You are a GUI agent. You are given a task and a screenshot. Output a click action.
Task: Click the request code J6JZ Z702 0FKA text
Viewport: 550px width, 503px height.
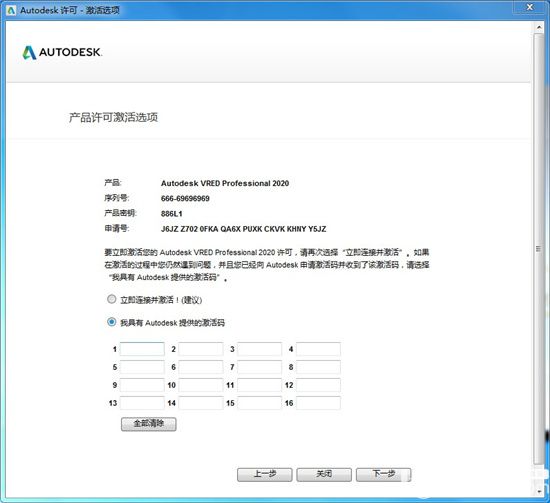tap(243, 229)
